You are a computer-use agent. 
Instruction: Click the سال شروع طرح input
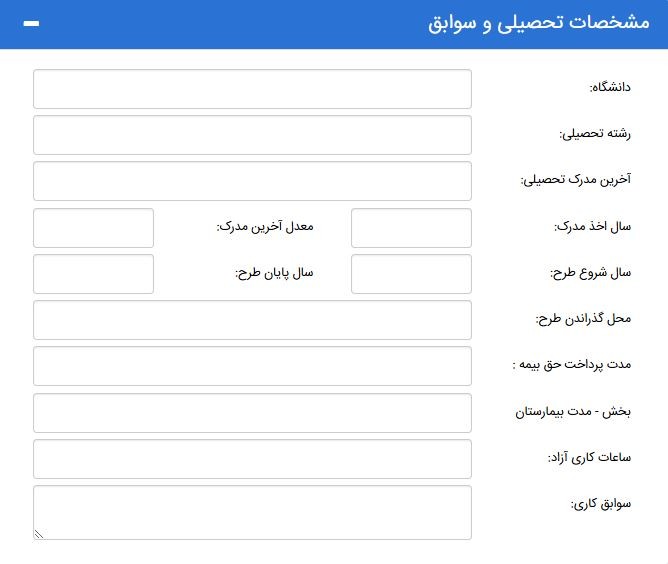point(411,274)
